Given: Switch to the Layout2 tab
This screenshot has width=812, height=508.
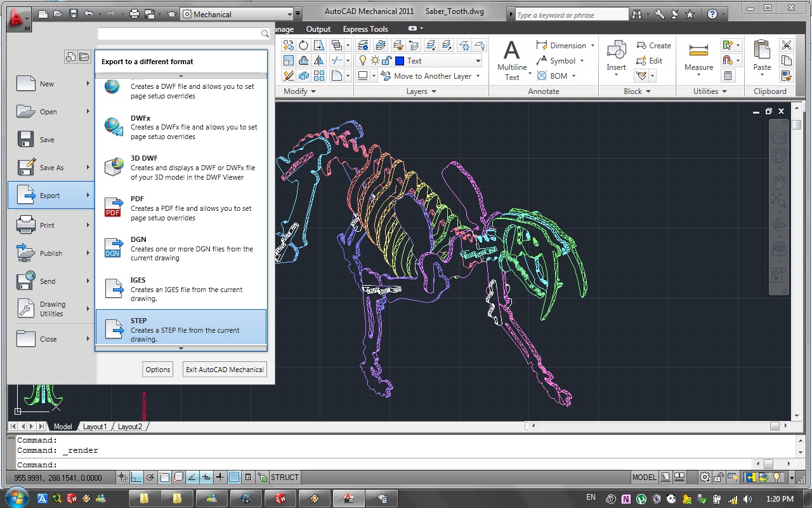Looking at the screenshot, I should point(129,427).
